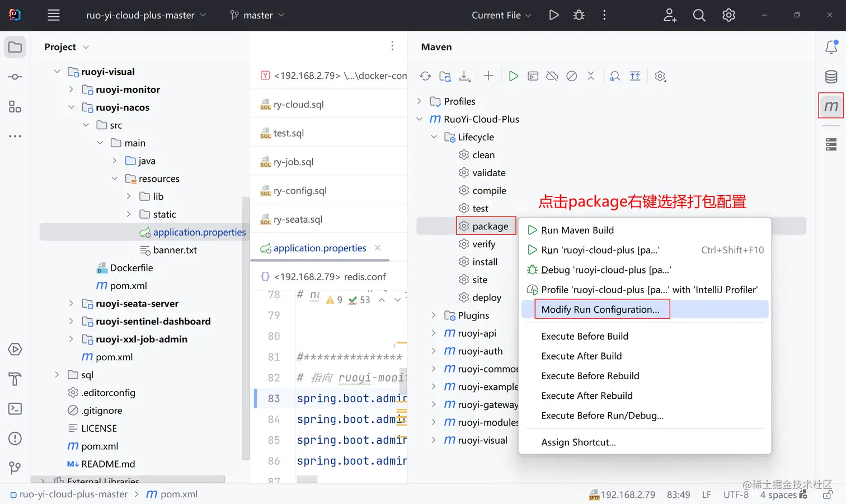
Task: Expand the Plugins node in Maven
Action: point(434,315)
